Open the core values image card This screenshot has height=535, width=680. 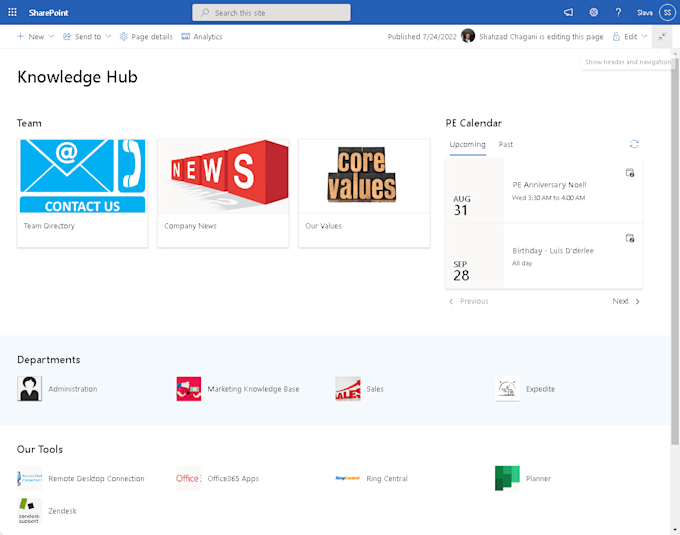[x=364, y=176]
